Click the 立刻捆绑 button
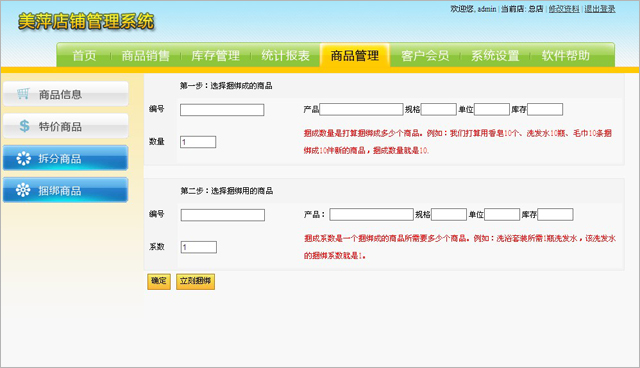The width and height of the screenshot is (640, 368). 196,282
